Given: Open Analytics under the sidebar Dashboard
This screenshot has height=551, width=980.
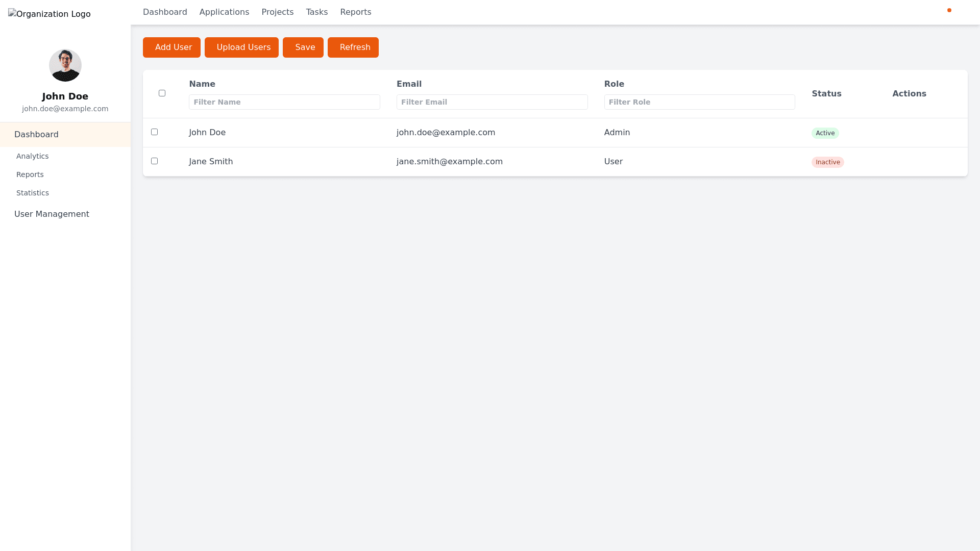Looking at the screenshot, I should click(32, 156).
